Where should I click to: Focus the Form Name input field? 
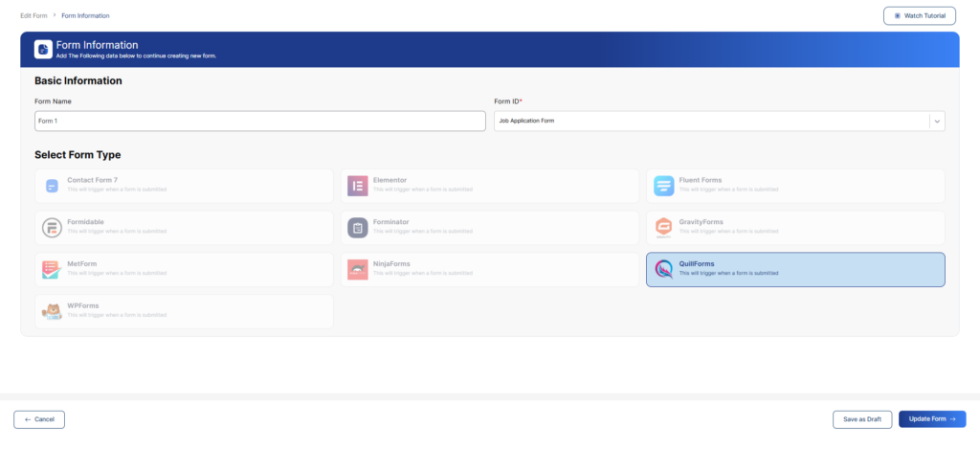click(259, 122)
